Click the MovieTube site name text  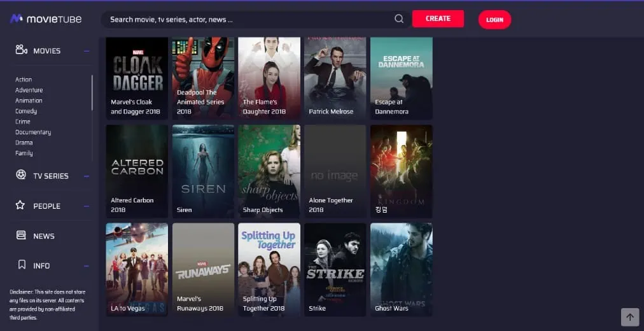pos(54,19)
